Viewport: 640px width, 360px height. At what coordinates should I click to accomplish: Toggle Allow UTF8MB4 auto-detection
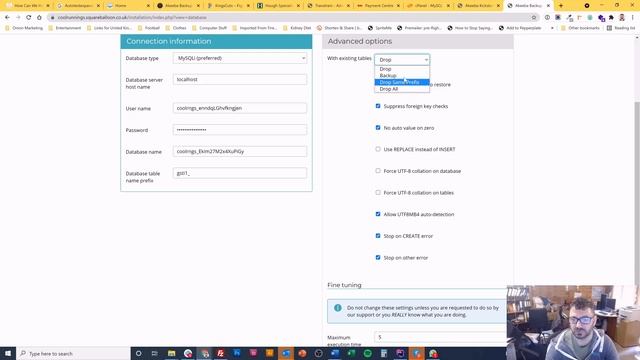coord(378,214)
